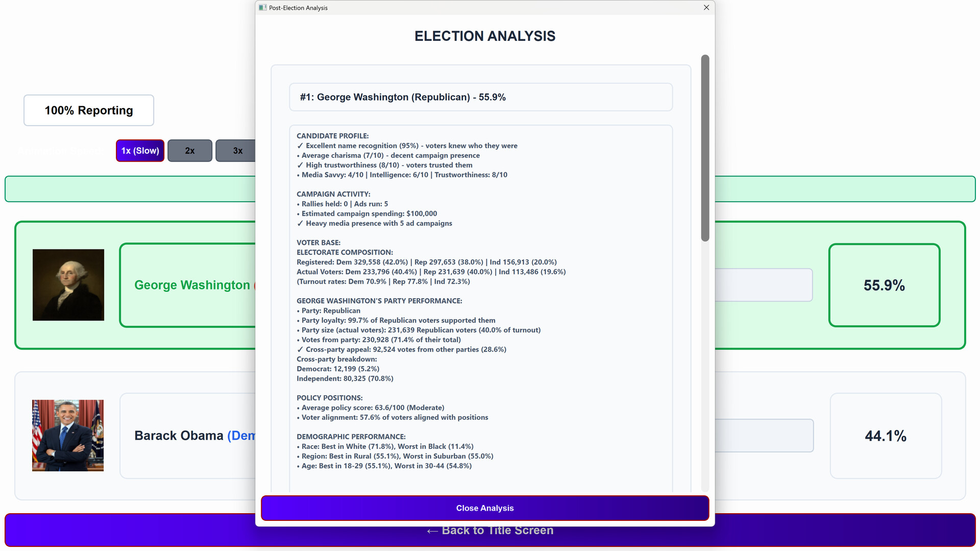Click Barack Obama's 44.1% result box

point(885,436)
